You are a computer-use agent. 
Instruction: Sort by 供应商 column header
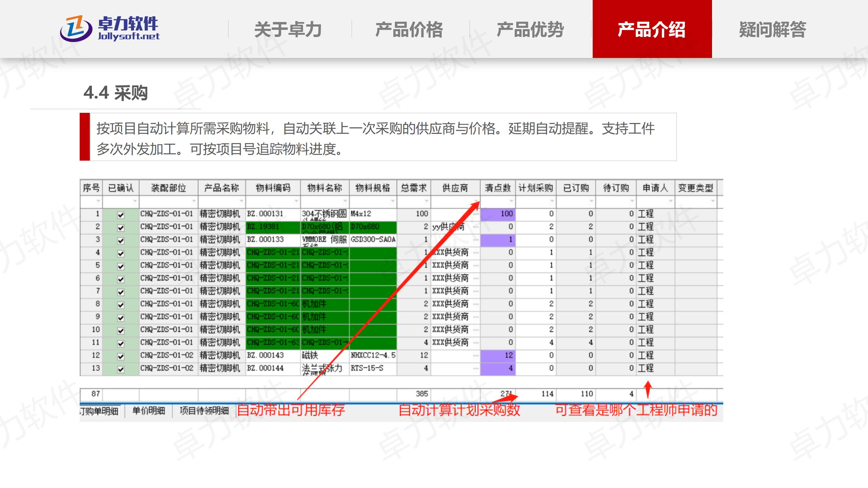point(455,188)
